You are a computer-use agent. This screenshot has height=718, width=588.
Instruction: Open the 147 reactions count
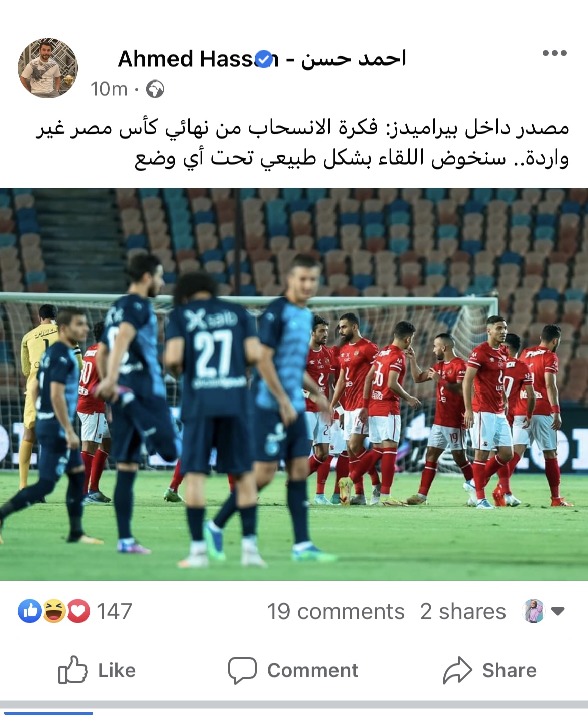coord(114,612)
